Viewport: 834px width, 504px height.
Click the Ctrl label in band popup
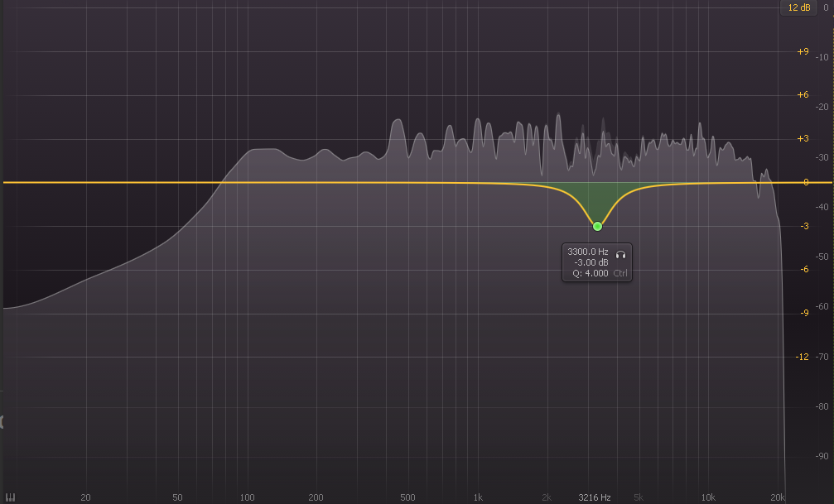tap(620, 273)
